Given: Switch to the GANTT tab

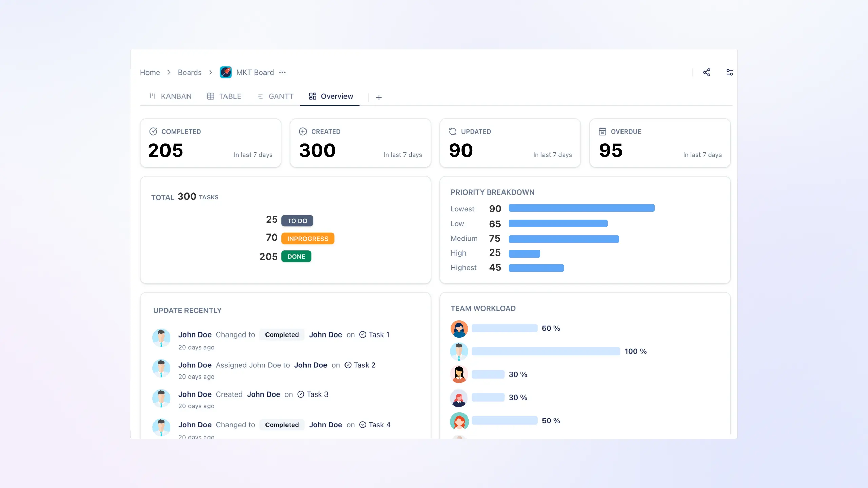Looking at the screenshot, I should click(x=281, y=96).
